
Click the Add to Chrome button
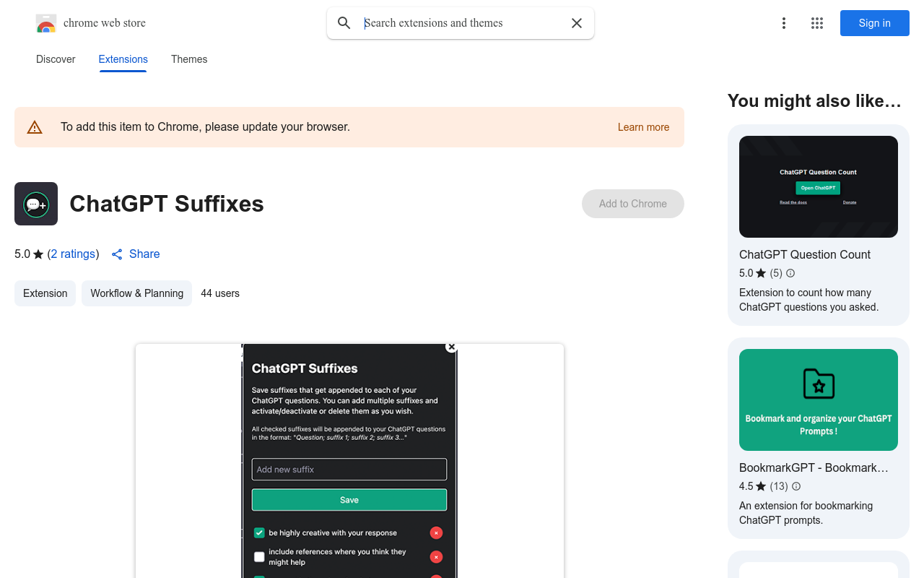[633, 204]
